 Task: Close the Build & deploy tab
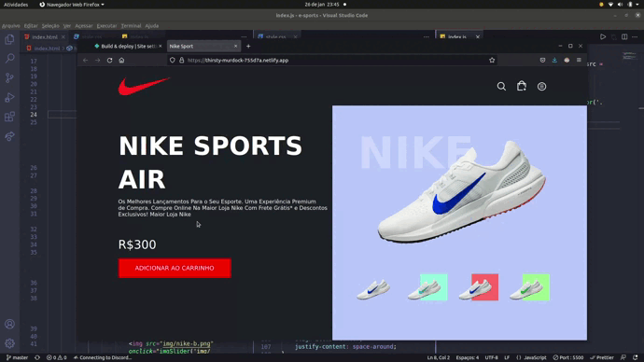pos(161,46)
